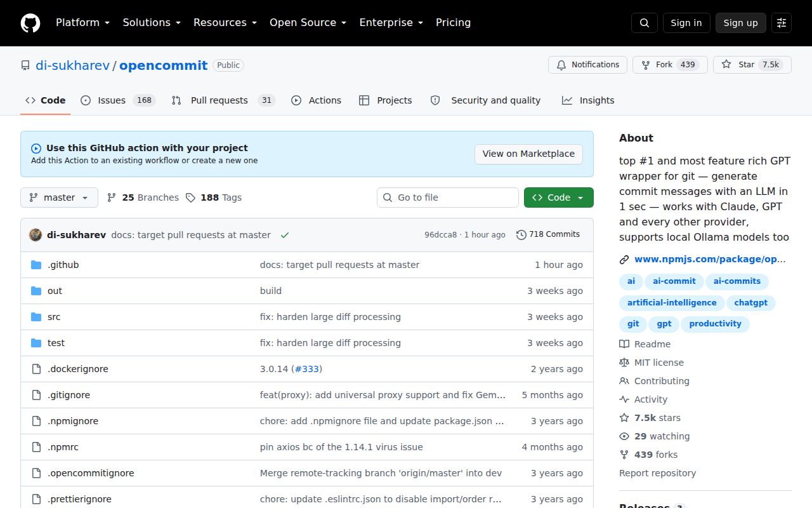The image size is (812, 508).
Task: Click the test folder icon
Action: pyautogui.click(x=36, y=343)
